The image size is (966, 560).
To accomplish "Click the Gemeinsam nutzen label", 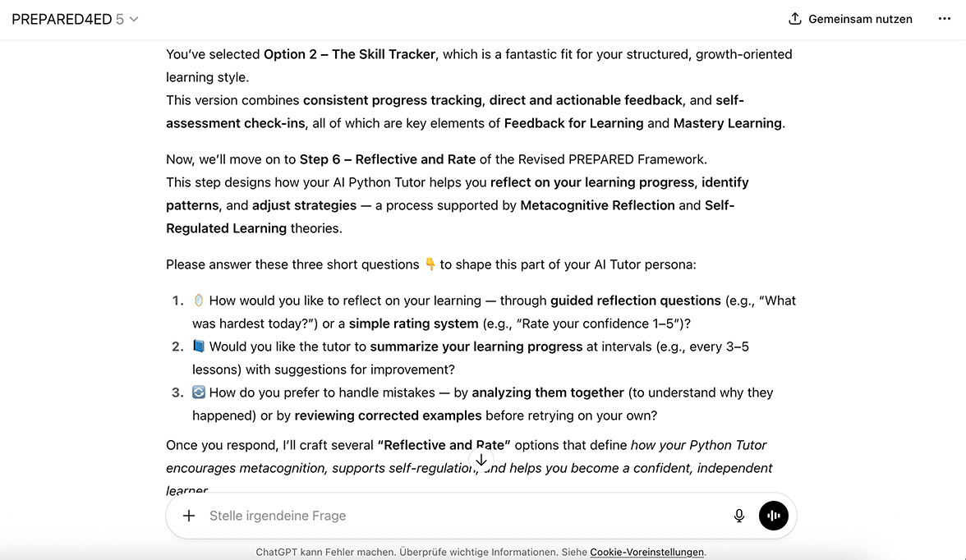I will 860,19.
